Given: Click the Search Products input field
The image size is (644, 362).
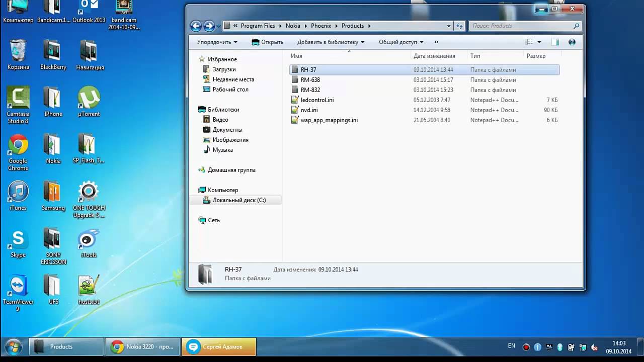Looking at the screenshot, I should [x=525, y=26].
